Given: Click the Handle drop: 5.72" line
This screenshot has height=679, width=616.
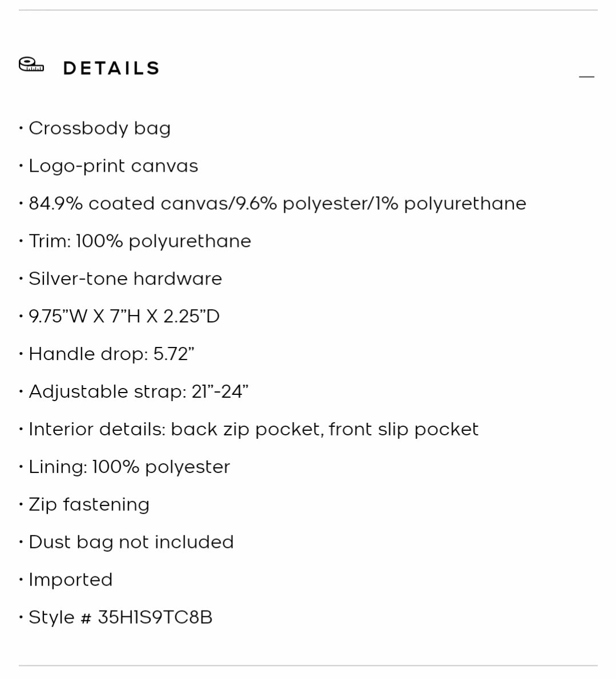Looking at the screenshot, I should (x=111, y=354).
